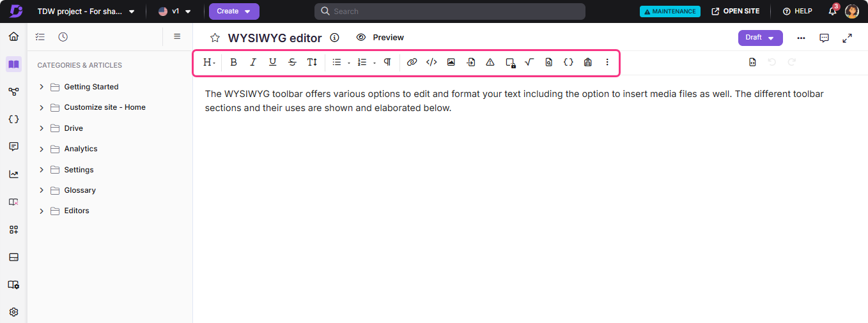The width and height of the screenshot is (868, 323).
Task: Open the paragraph format tool
Action: pyautogui.click(x=387, y=62)
